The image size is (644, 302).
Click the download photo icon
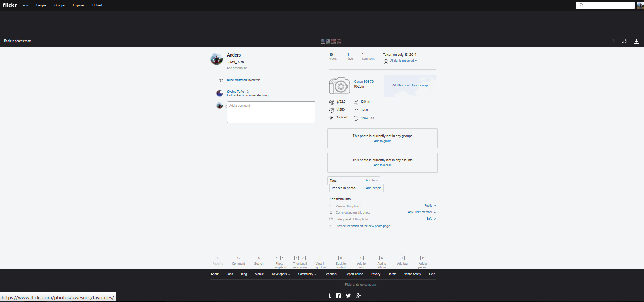coord(636,42)
